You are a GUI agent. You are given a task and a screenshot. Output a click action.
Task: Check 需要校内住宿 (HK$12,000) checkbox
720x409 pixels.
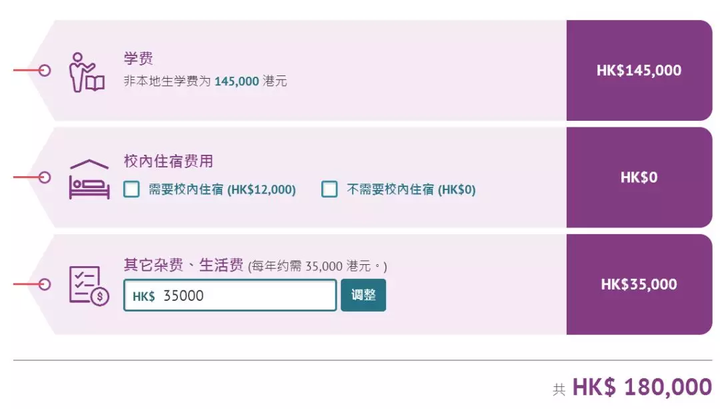coord(131,189)
